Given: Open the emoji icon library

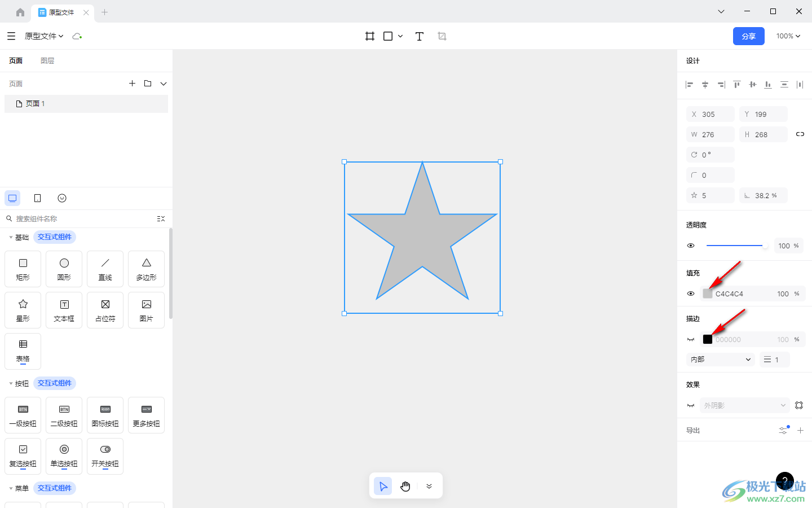Looking at the screenshot, I should click(x=62, y=198).
